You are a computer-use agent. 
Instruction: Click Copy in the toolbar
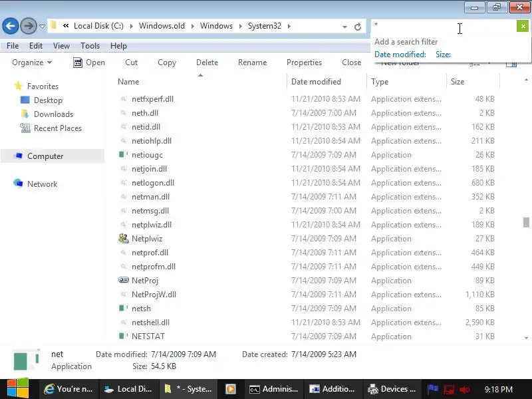167,63
